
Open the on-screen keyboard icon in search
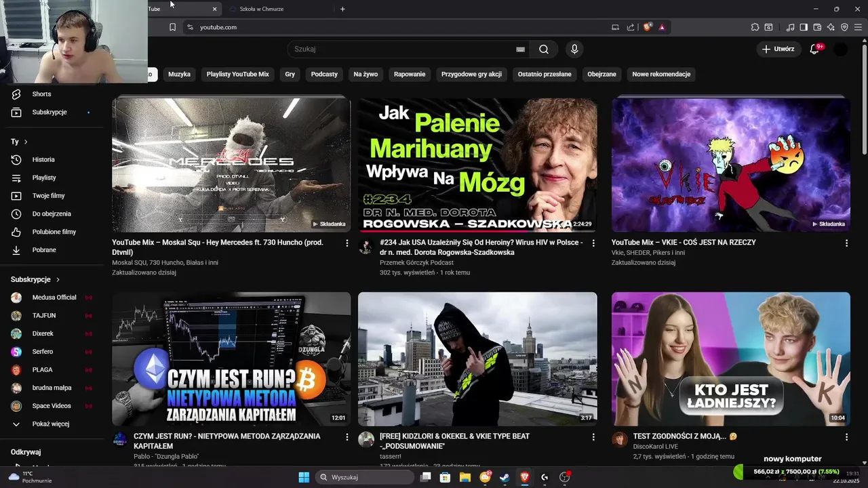pyautogui.click(x=520, y=49)
